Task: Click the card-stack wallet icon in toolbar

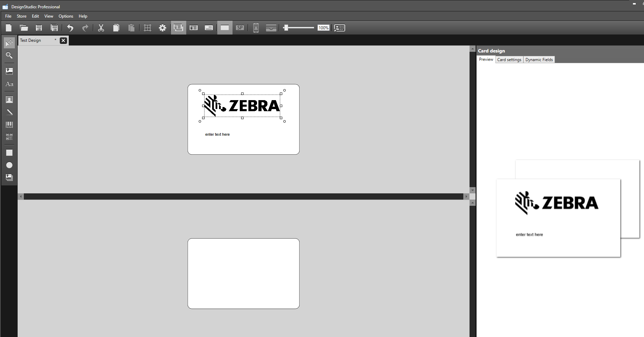Action: tap(271, 28)
